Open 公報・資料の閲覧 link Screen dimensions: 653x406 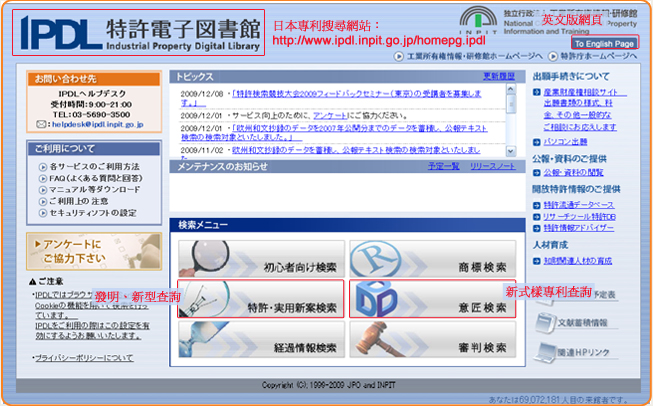pos(573,172)
